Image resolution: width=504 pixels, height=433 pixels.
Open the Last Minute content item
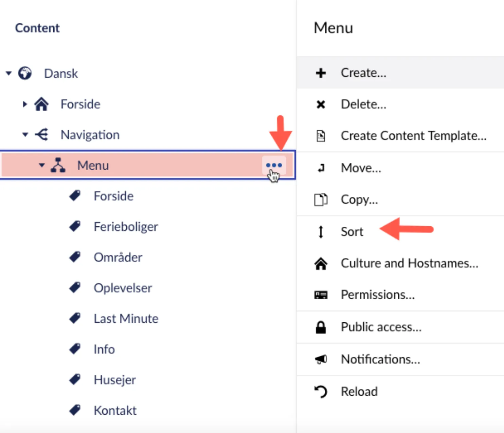126,319
